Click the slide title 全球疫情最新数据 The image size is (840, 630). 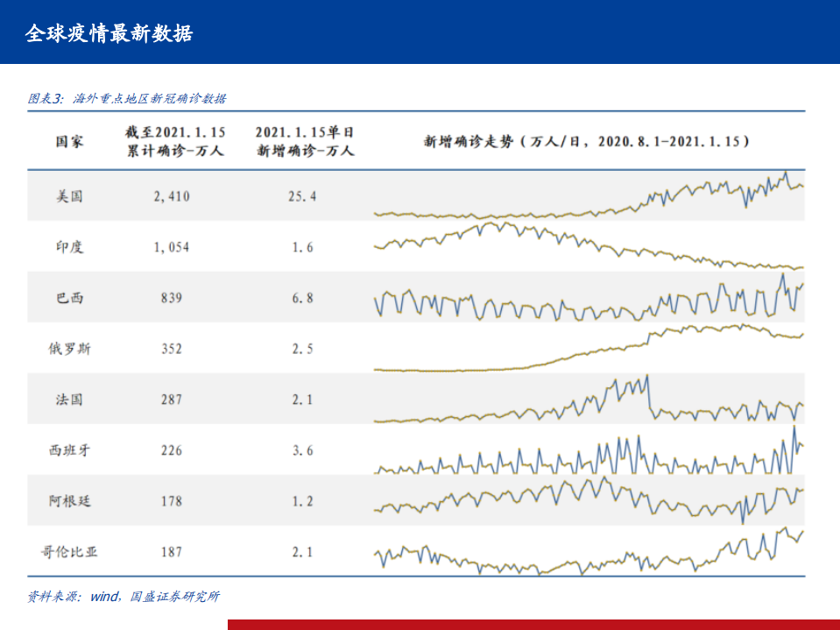pos(109,33)
